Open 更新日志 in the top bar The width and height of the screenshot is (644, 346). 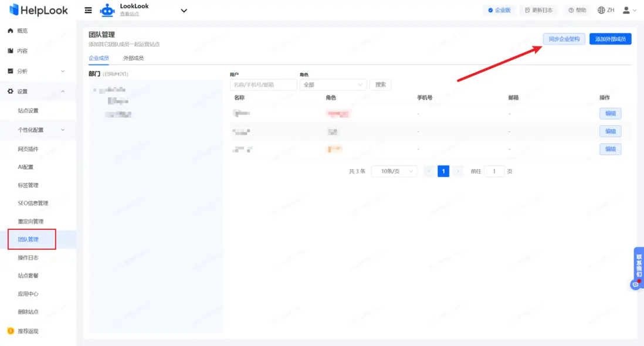(x=538, y=10)
